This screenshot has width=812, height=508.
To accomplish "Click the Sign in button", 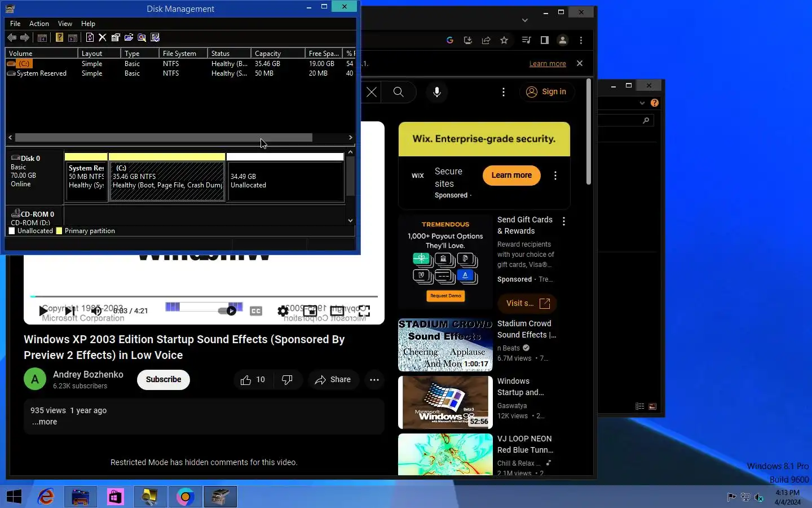I will (546, 91).
